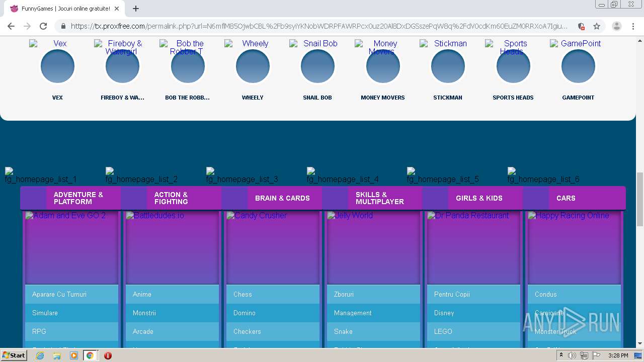Image resolution: width=644 pixels, height=362 pixels.
Task: Click the page vertical scrollbar thumb
Action: tap(640, 199)
